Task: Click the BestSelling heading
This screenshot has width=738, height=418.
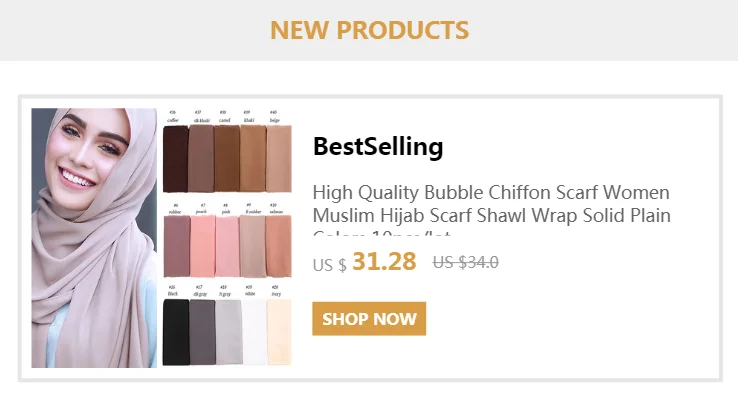Action: pos(378,146)
